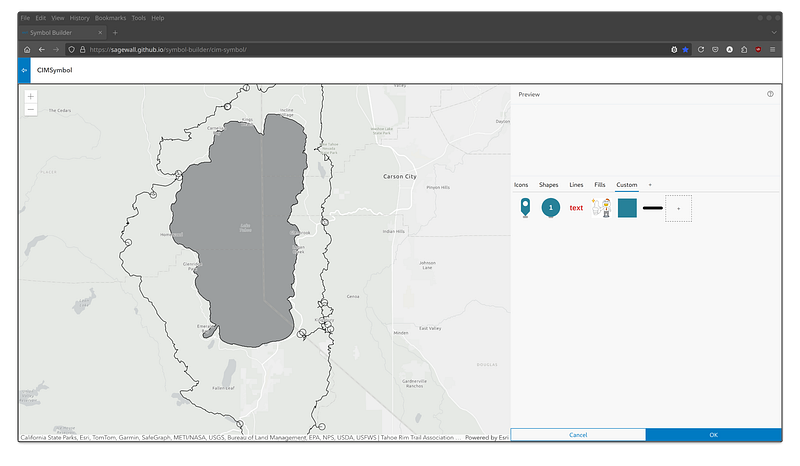800x466 pixels.
Task: Navigate back in browser history
Action: coord(42,50)
